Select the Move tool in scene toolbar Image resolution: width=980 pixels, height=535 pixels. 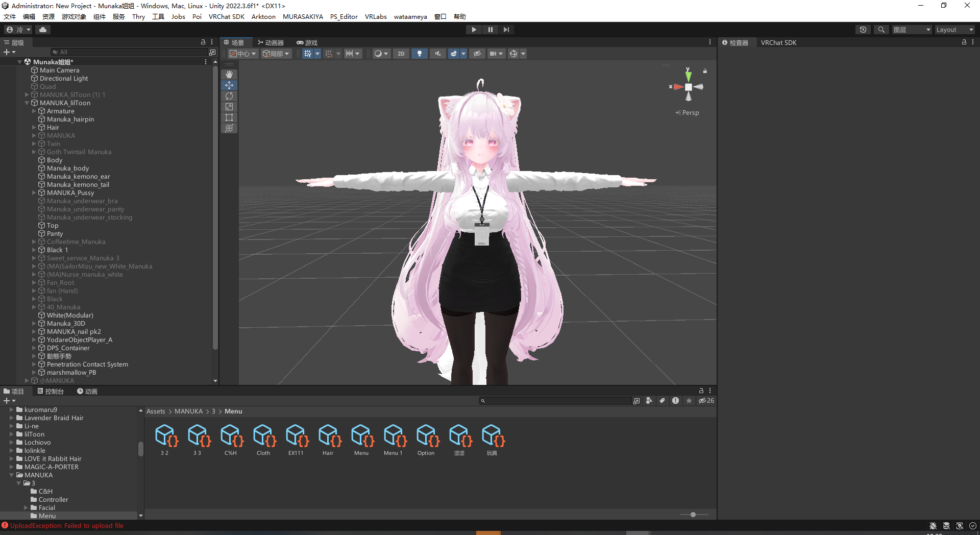point(229,85)
